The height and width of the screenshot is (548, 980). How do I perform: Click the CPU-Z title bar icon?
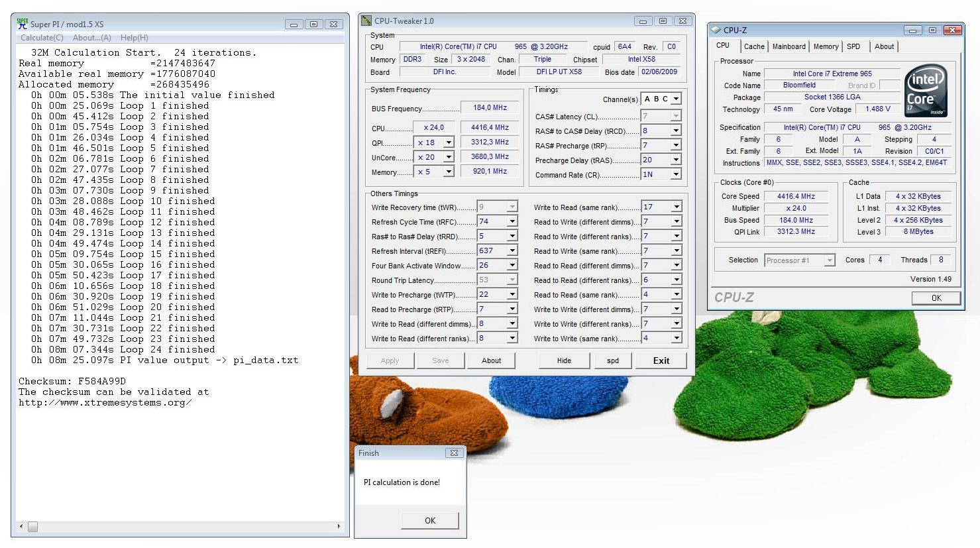tap(716, 30)
